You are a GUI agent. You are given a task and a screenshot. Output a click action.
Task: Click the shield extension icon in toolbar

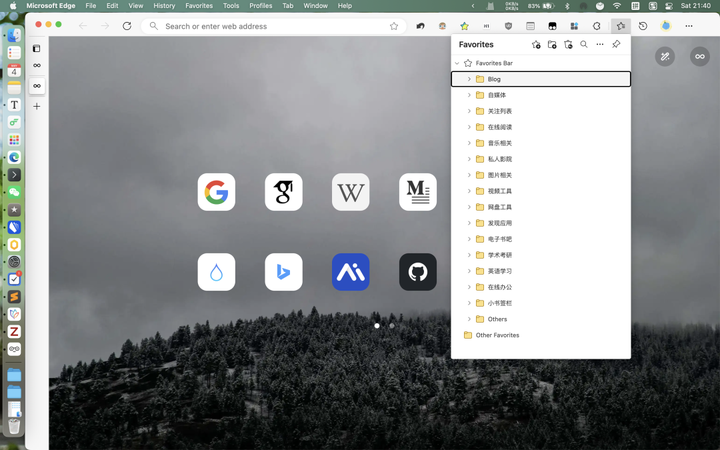click(508, 26)
